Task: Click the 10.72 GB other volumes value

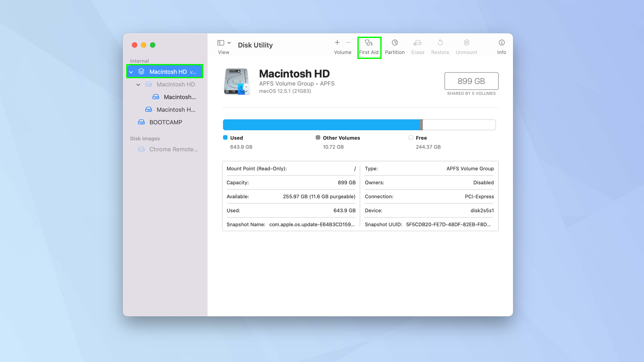Action: [333, 147]
